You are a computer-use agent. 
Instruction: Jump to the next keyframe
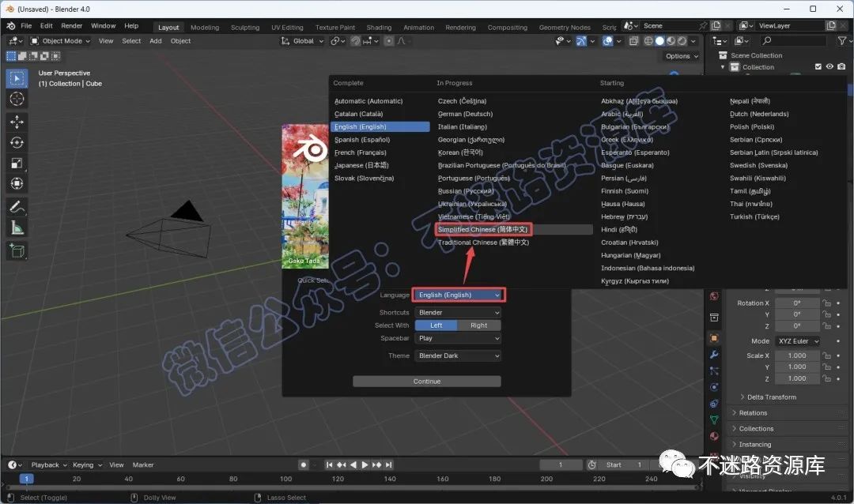(x=377, y=465)
